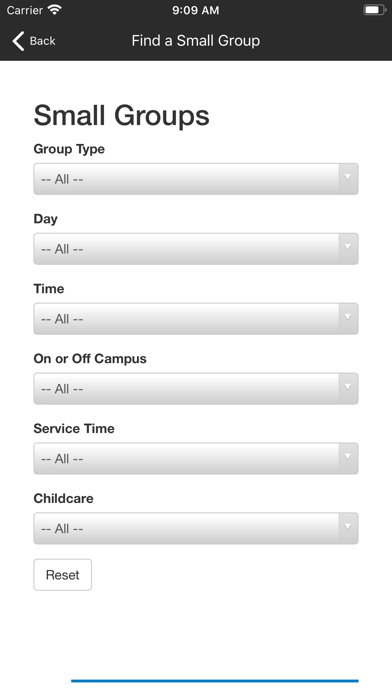This screenshot has height=696, width=392.
Task: Click the Time dropdown arrow
Action: [348, 317]
